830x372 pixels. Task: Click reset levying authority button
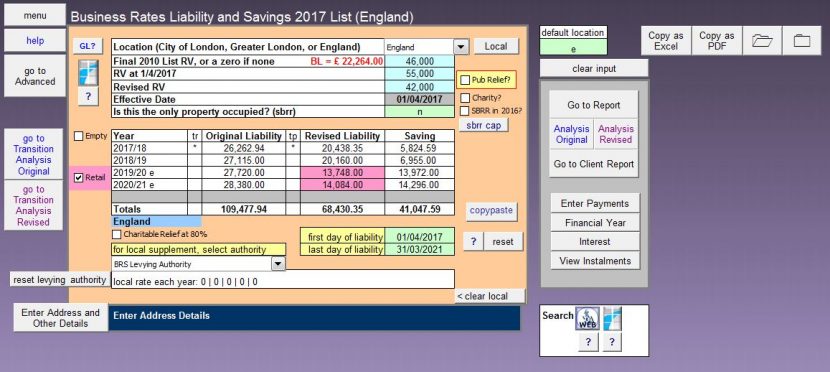(60, 279)
